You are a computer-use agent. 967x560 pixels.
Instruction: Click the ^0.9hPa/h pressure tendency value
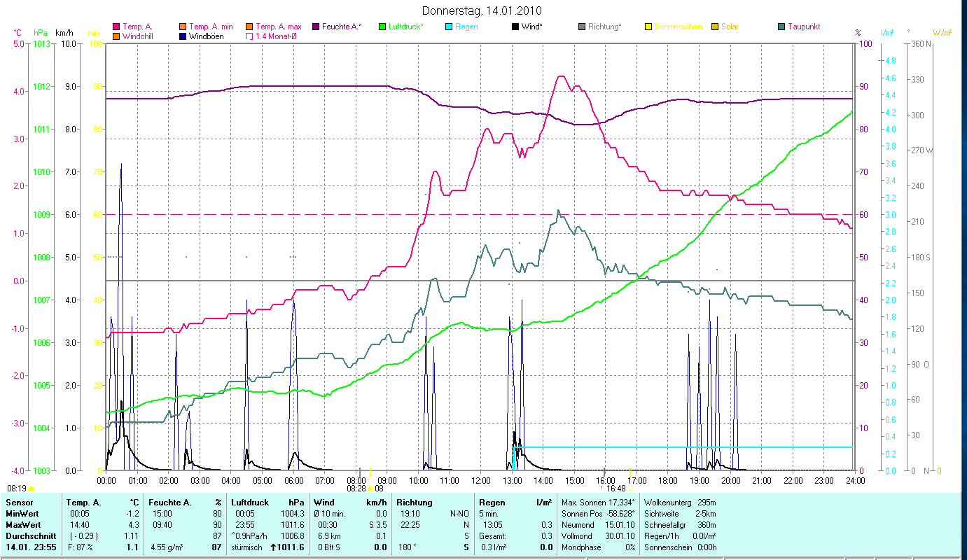pos(250,536)
